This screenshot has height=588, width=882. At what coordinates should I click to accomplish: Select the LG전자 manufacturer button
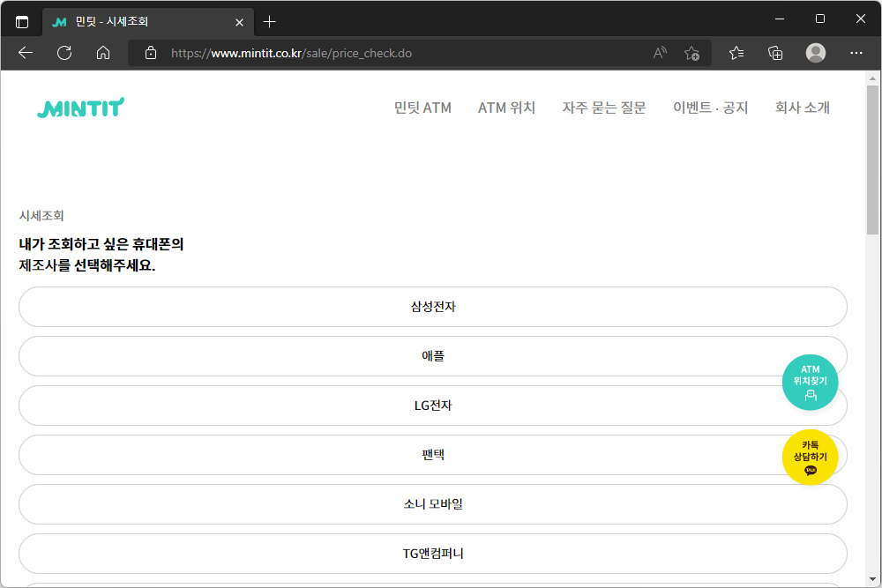pos(432,406)
